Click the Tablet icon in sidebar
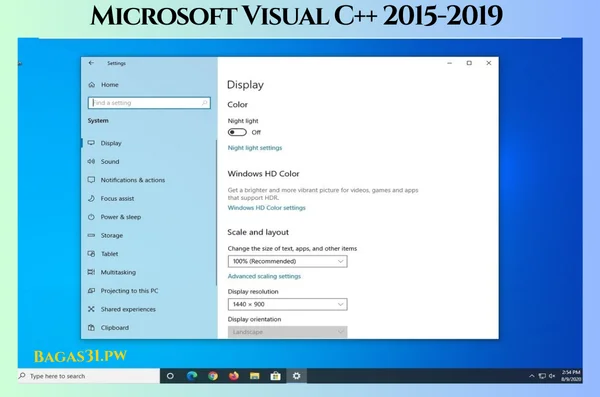The width and height of the screenshot is (600, 397). [x=91, y=253]
